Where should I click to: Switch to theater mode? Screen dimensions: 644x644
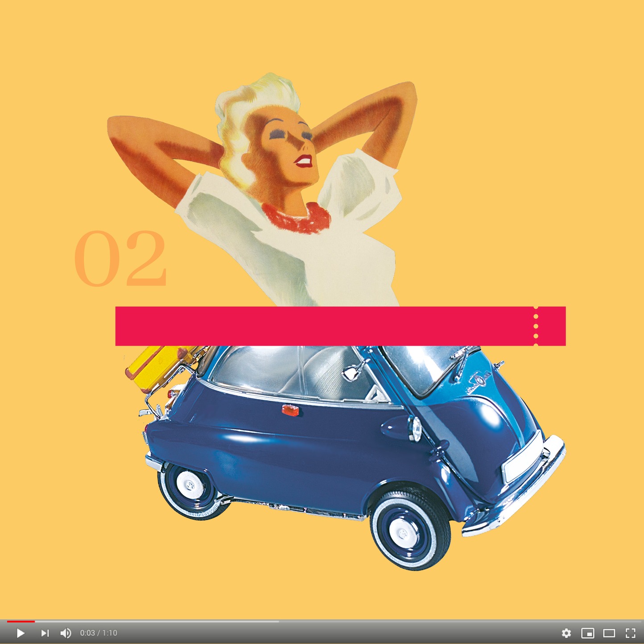[609, 633]
